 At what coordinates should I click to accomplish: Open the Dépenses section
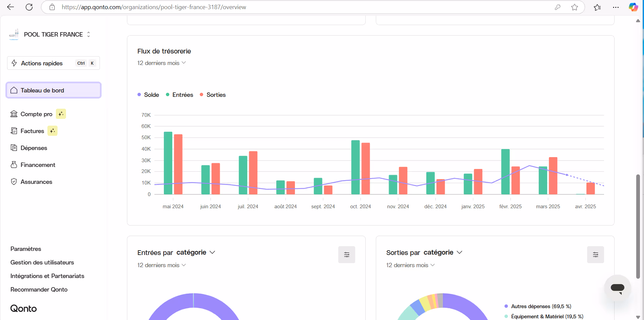pos(34,148)
